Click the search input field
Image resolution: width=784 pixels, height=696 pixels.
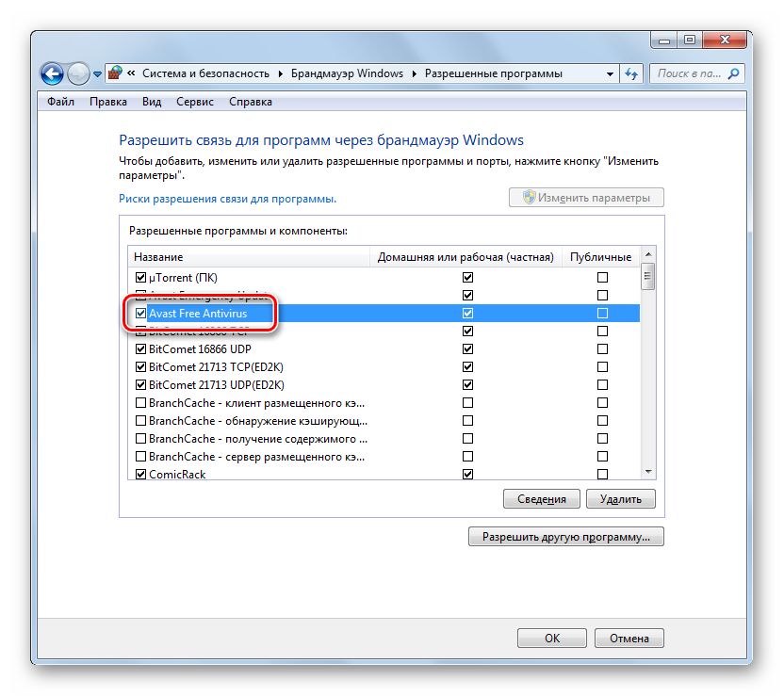pyautogui.click(x=688, y=73)
